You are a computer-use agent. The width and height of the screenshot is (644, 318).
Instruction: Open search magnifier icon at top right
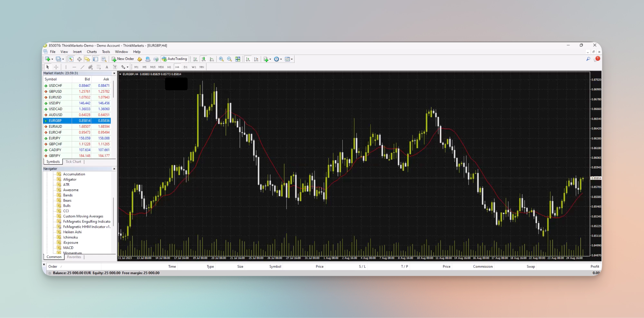click(x=588, y=59)
